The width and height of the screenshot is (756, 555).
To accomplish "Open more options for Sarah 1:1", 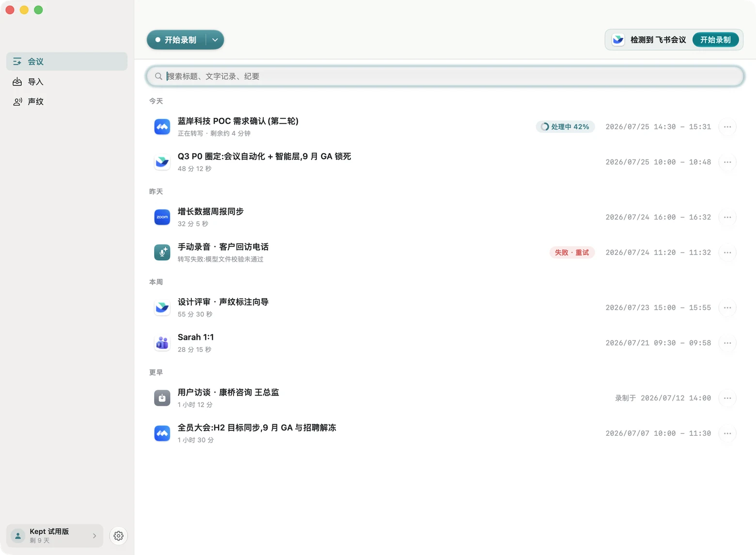I will (x=727, y=343).
